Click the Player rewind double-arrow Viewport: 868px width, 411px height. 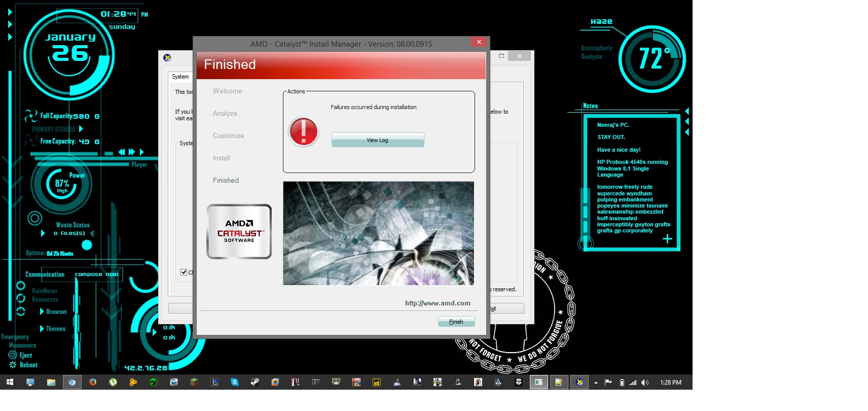(122, 152)
